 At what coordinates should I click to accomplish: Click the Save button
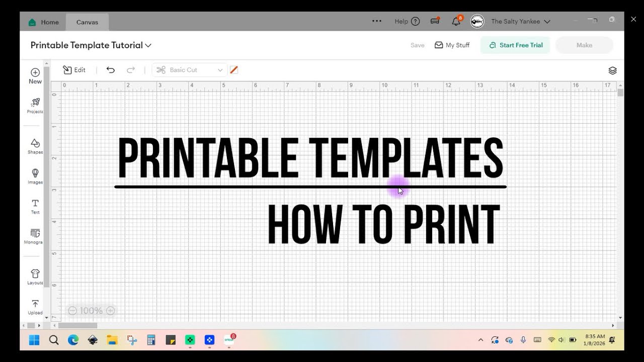(x=418, y=45)
